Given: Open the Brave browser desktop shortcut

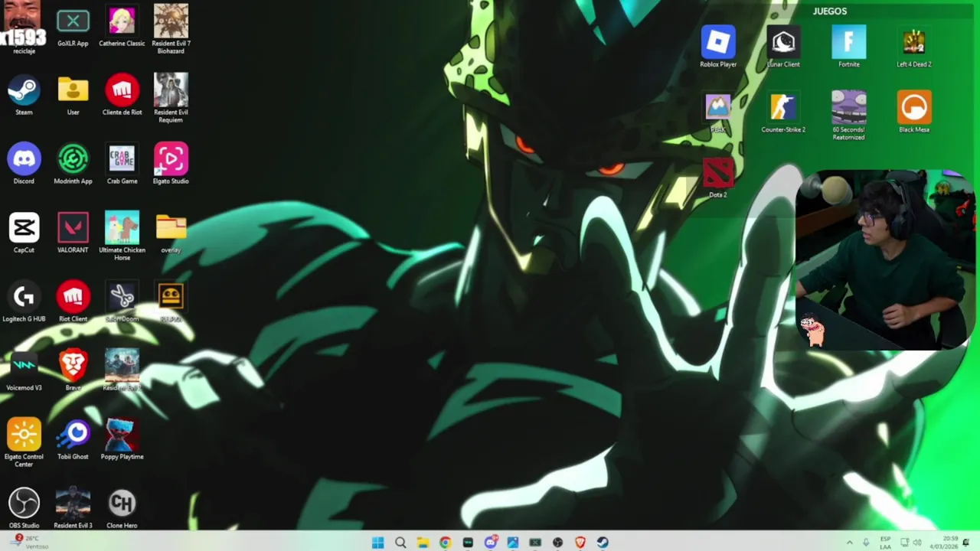Looking at the screenshot, I should 73,371.
